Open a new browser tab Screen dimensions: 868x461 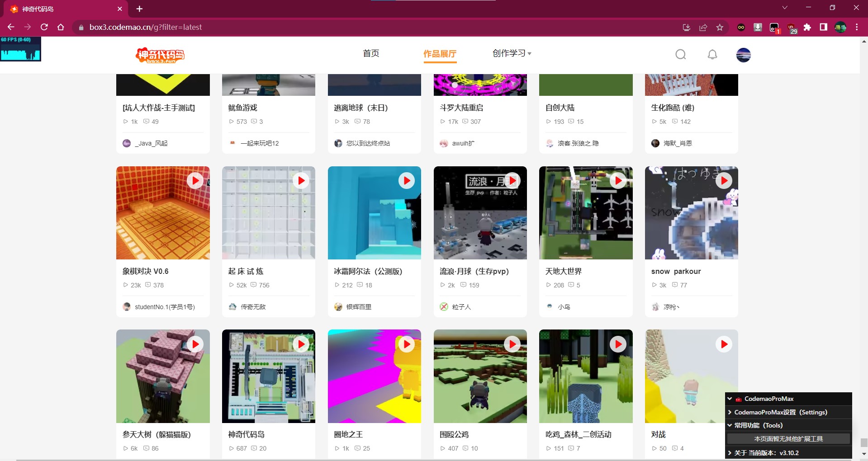click(x=139, y=9)
